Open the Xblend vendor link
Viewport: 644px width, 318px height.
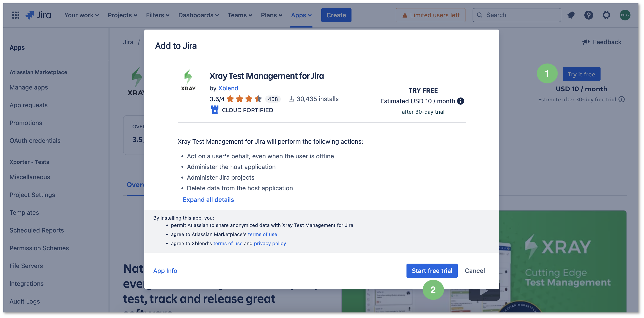tap(228, 88)
